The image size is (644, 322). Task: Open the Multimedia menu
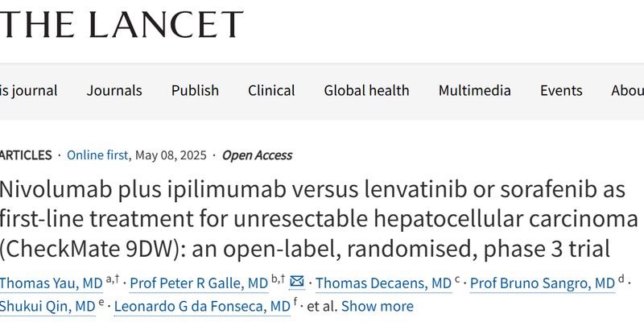click(474, 90)
